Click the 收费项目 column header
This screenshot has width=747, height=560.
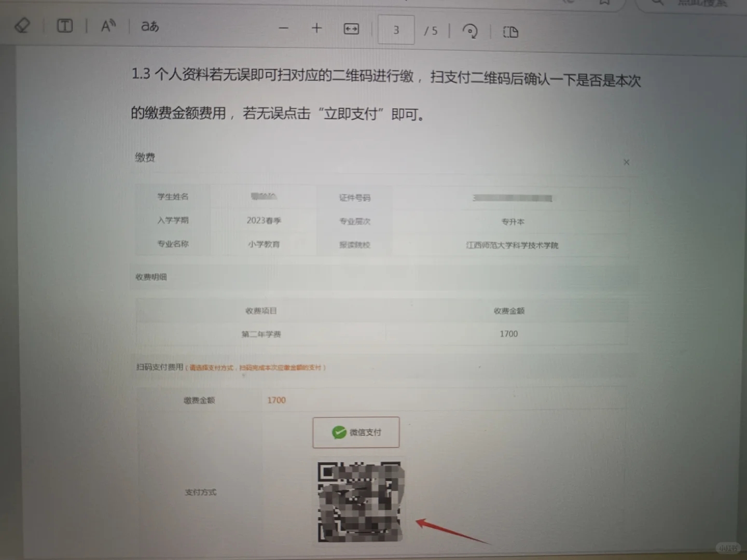[261, 311]
